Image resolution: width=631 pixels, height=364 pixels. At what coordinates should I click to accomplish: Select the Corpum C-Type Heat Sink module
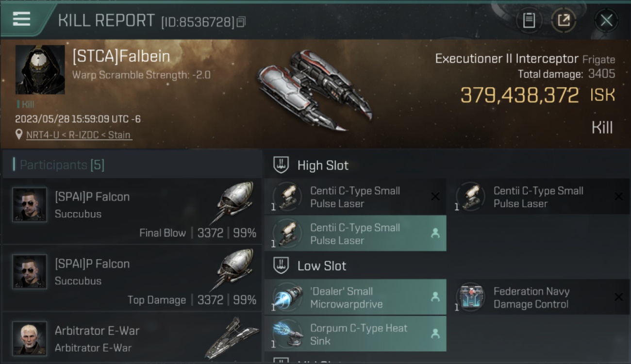tap(355, 334)
